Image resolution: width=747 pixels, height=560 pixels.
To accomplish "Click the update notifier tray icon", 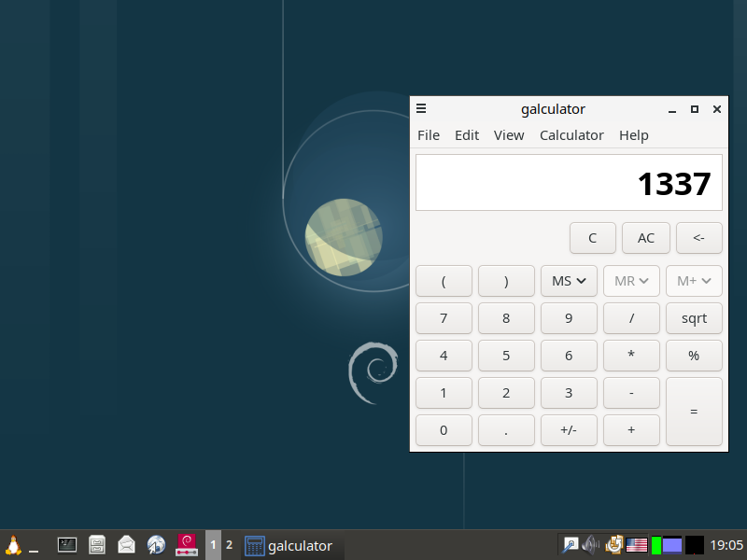I will [x=614, y=545].
